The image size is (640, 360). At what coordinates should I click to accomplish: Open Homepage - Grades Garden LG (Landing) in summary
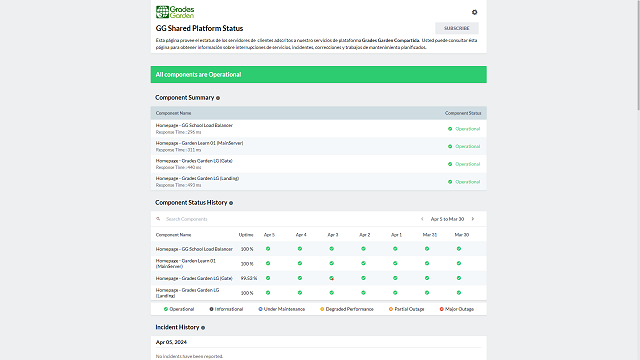click(197, 178)
